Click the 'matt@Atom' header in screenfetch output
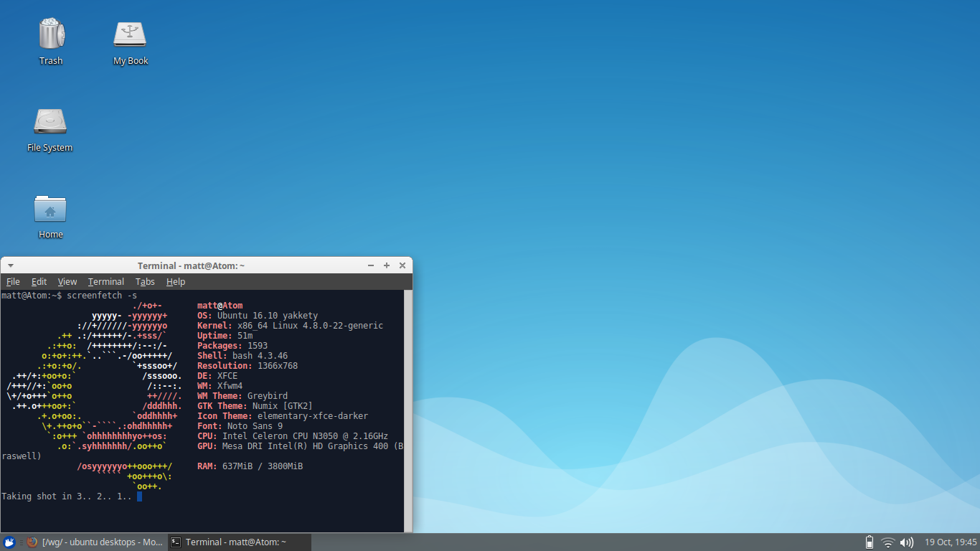The image size is (980, 551). tap(220, 306)
